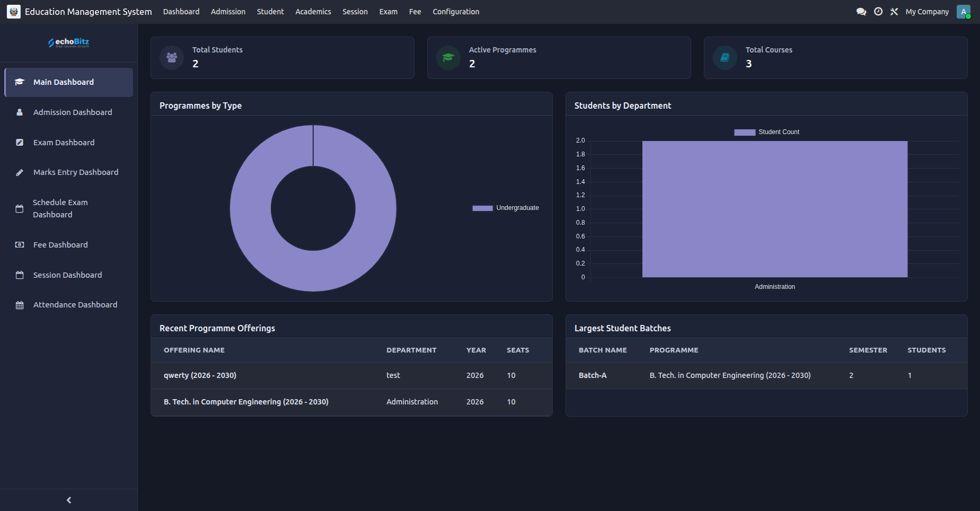
Task: Go to Exam Dashboard in sidebar
Action: [69, 143]
